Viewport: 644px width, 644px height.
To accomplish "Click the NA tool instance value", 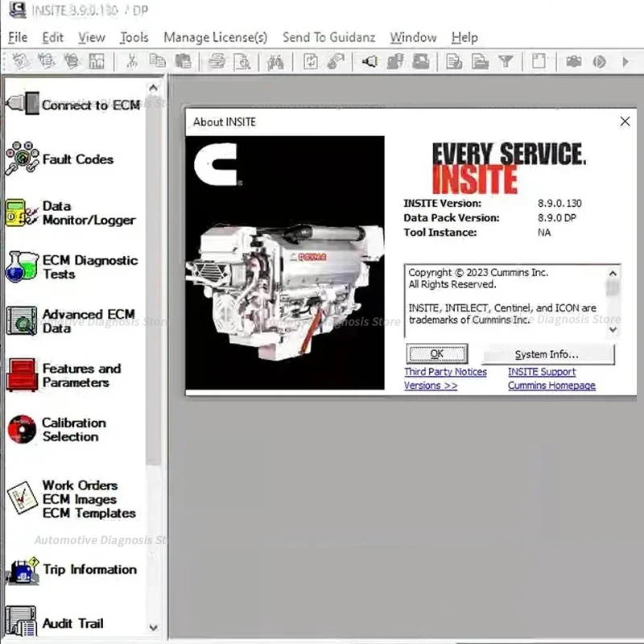I will click(x=544, y=233).
